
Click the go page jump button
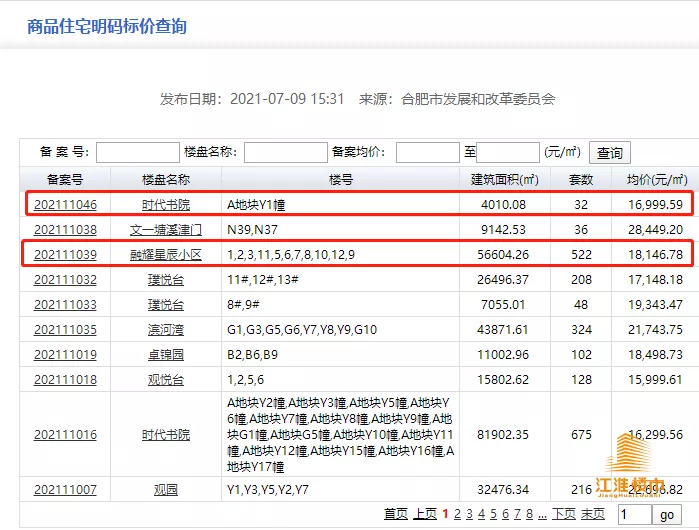click(667, 514)
